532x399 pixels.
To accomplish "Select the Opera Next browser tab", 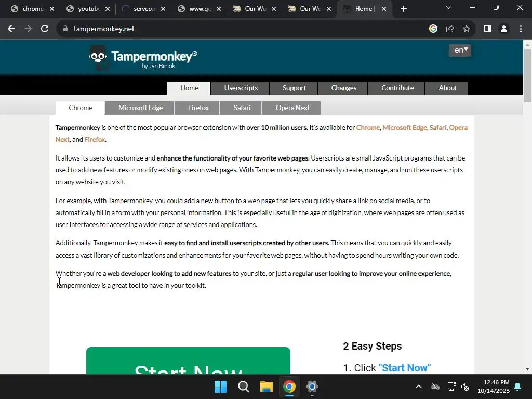I will coord(292,108).
